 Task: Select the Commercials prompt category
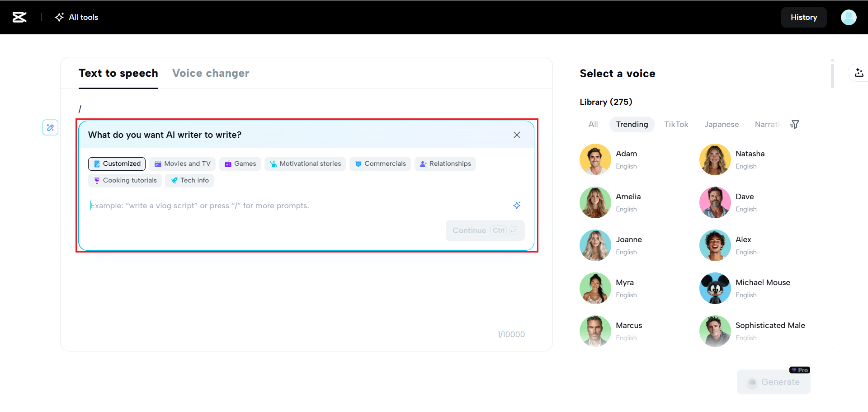click(380, 164)
